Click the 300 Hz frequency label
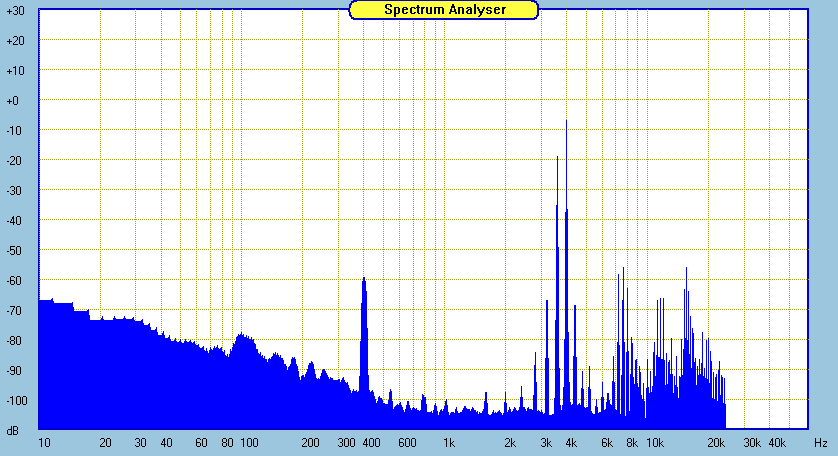Viewport: 838px width, 456px height. coord(346,443)
